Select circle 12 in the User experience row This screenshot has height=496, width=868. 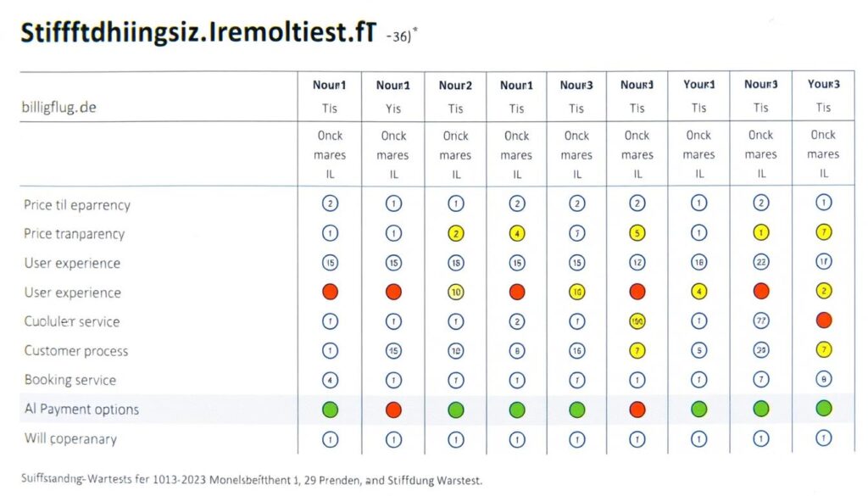(x=637, y=263)
